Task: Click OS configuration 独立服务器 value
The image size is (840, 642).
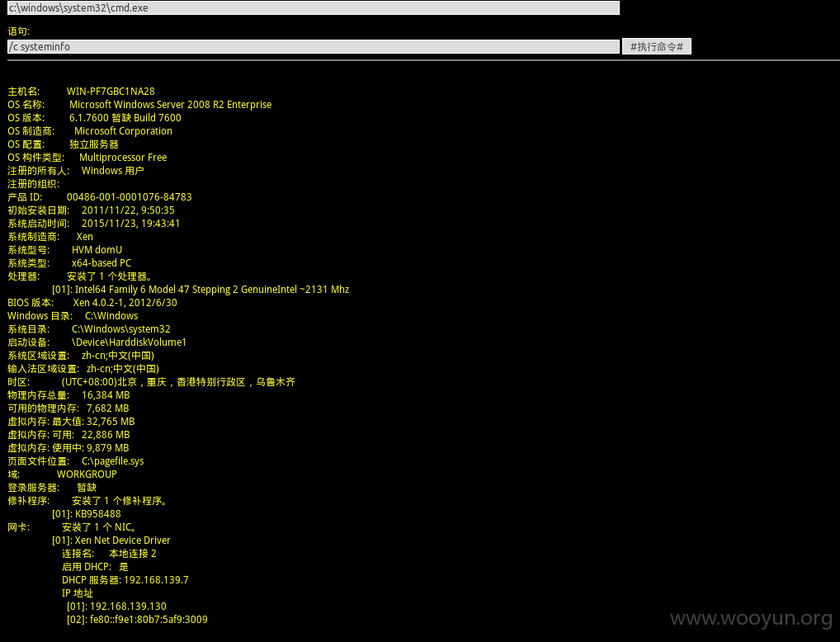Action: click(94, 144)
